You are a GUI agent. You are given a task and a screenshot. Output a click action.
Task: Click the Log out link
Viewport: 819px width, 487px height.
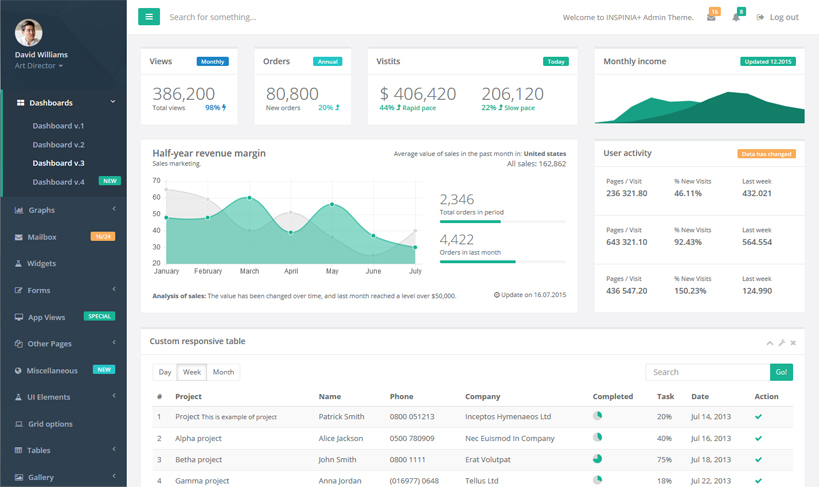(778, 17)
